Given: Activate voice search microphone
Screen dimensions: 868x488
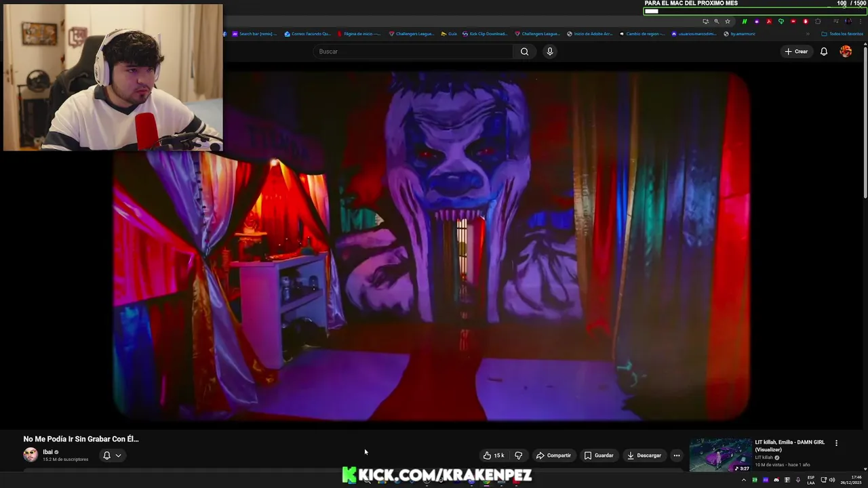Looking at the screenshot, I should [550, 52].
